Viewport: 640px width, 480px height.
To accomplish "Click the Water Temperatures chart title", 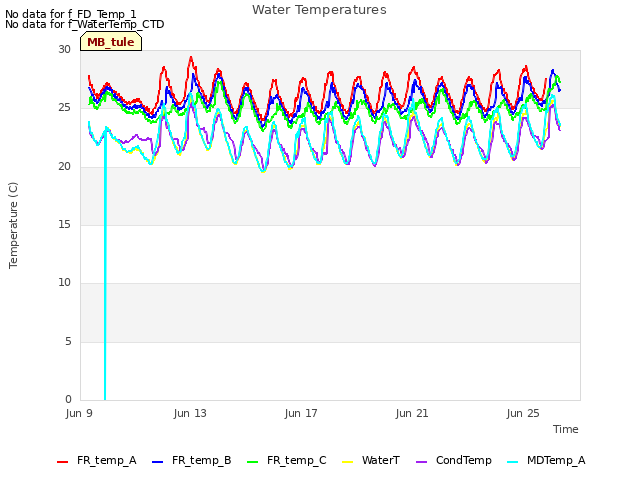I will pos(319,9).
